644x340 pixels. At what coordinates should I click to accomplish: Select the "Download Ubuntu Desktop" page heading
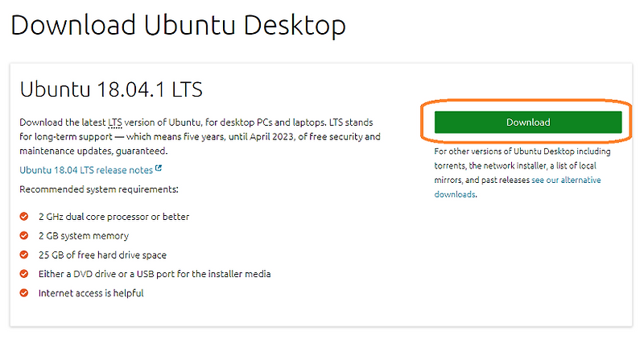pos(178,25)
